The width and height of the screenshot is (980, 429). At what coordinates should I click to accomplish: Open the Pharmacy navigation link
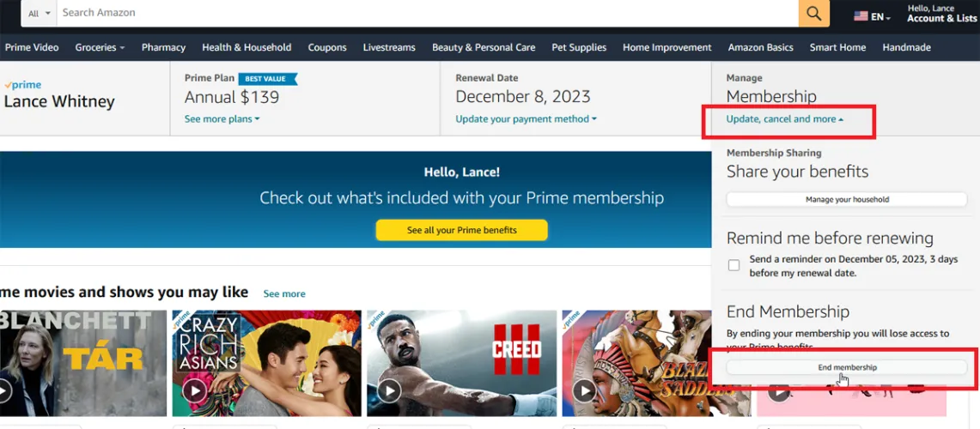(163, 47)
